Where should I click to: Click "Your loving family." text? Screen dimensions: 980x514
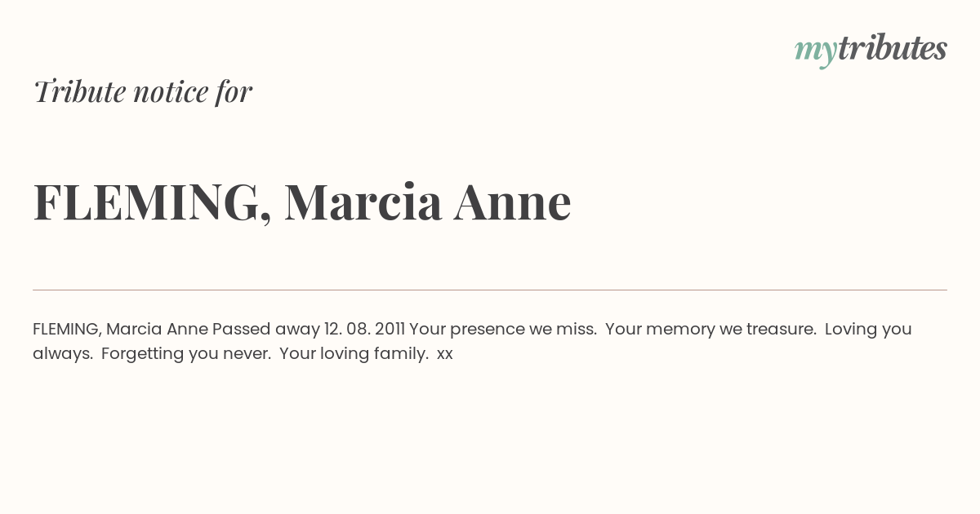click(354, 354)
